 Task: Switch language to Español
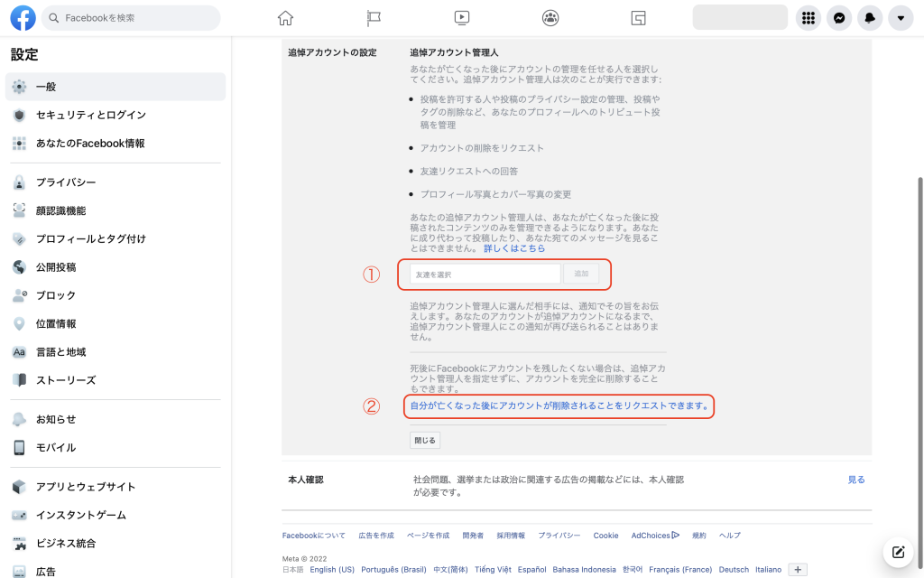pos(532,570)
